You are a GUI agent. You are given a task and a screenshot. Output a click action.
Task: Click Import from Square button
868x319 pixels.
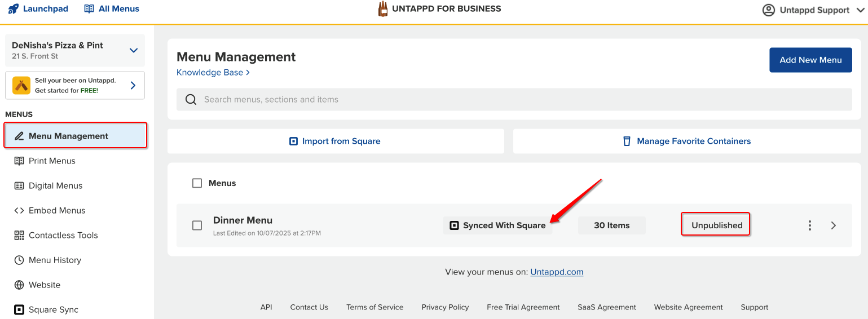pos(335,141)
